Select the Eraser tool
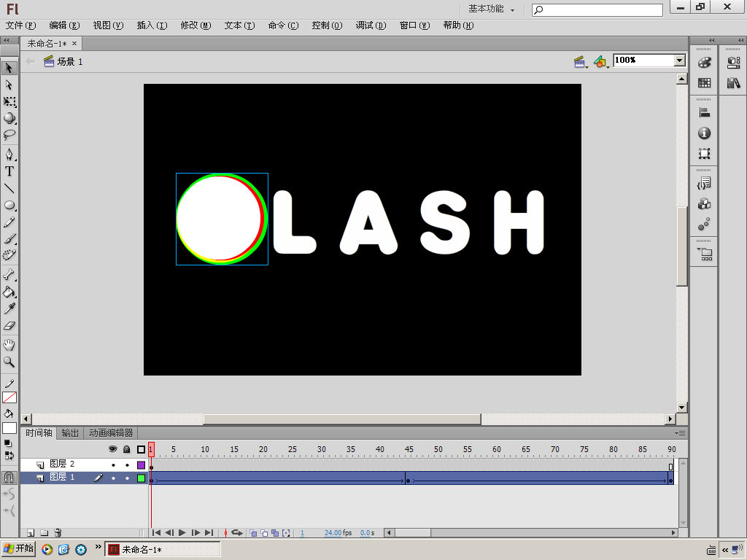747x560 pixels. (x=9, y=326)
